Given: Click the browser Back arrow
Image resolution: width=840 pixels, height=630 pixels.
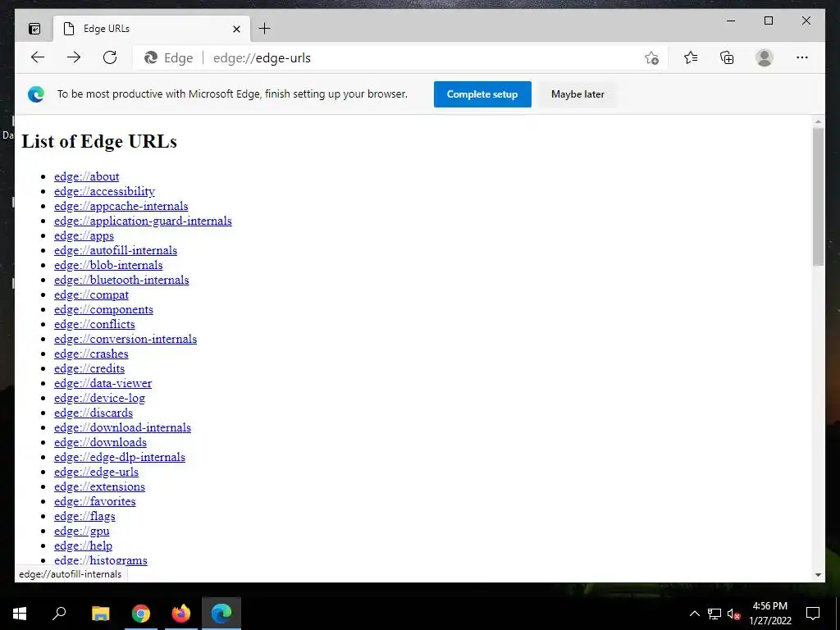Looking at the screenshot, I should click(x=38, y=57).
